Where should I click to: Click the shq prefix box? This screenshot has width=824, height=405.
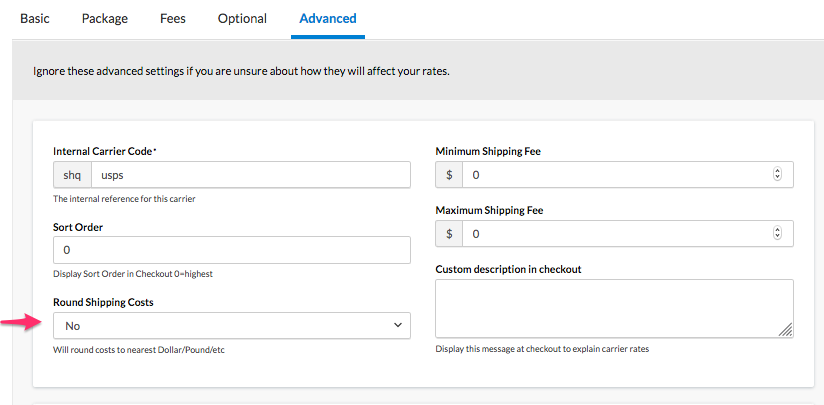coord(72,175)
